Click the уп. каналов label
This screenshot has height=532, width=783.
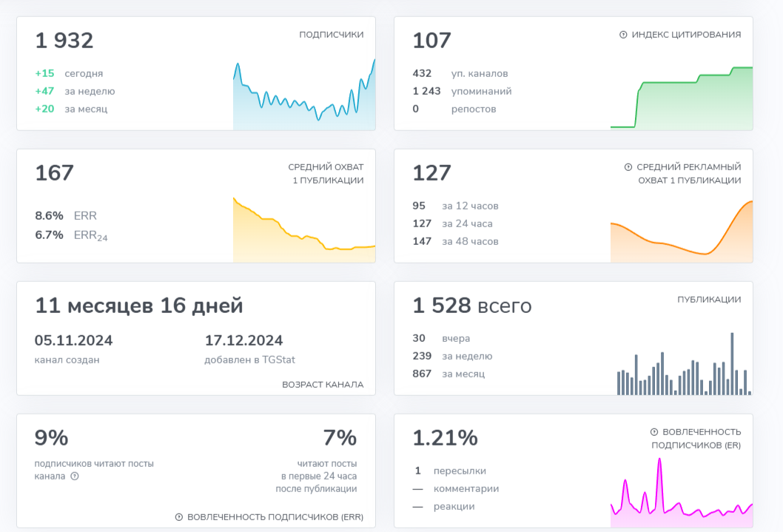[x=480, y=73]
